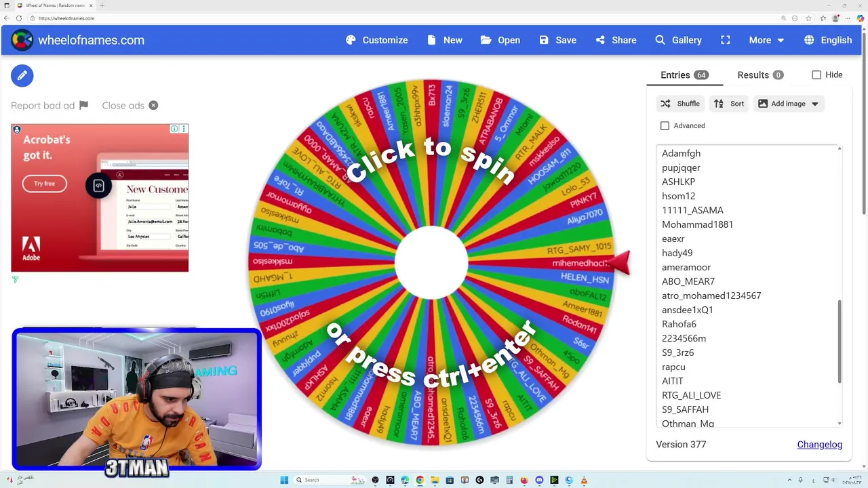Screen dimensions: 868x488
Task: Save the current wheel
Action: pyautogui.click(x=557, y=40)
